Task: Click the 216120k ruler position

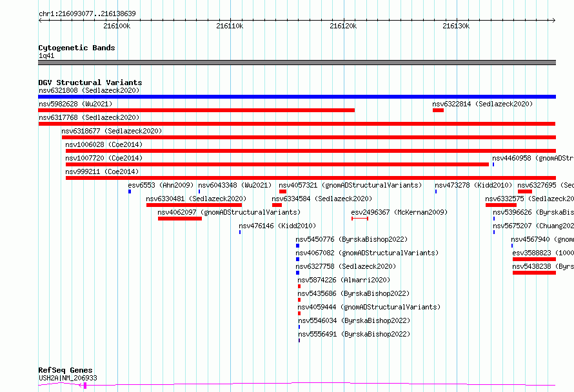Action: (343, 26)
